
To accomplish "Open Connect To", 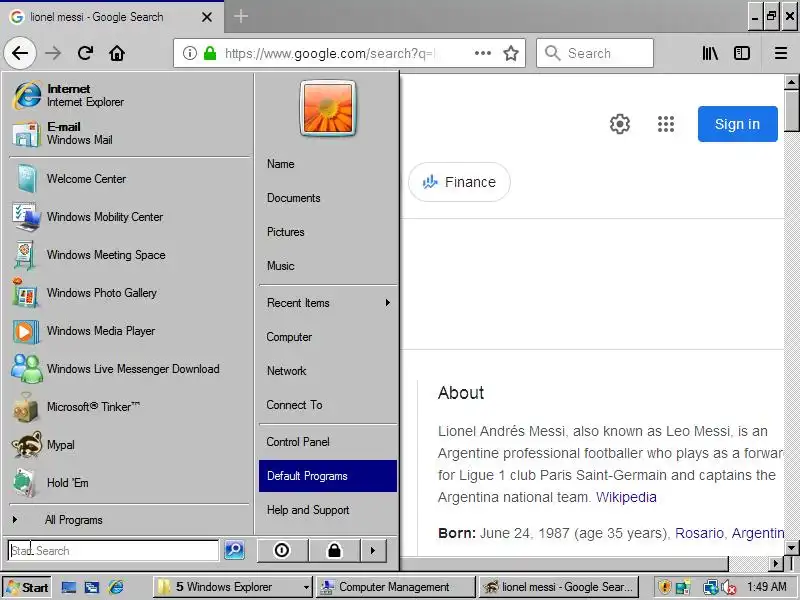I will [x=328, y=405].
